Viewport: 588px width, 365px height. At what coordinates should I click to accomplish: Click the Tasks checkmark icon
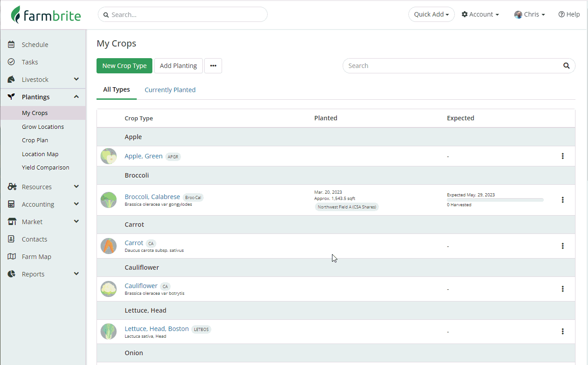[x=12, y=62]
